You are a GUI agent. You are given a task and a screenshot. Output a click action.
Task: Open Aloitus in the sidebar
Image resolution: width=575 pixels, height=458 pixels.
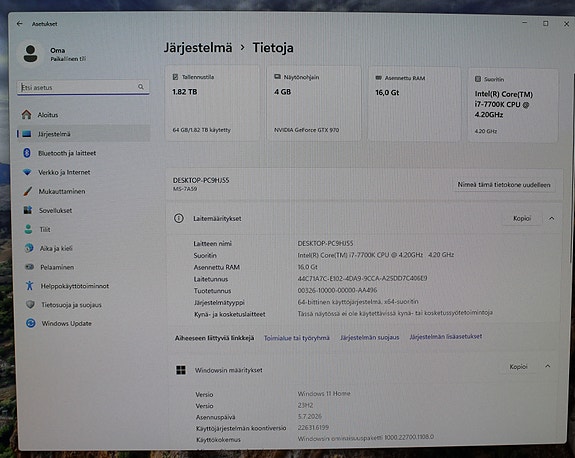(x=83, y=115)
